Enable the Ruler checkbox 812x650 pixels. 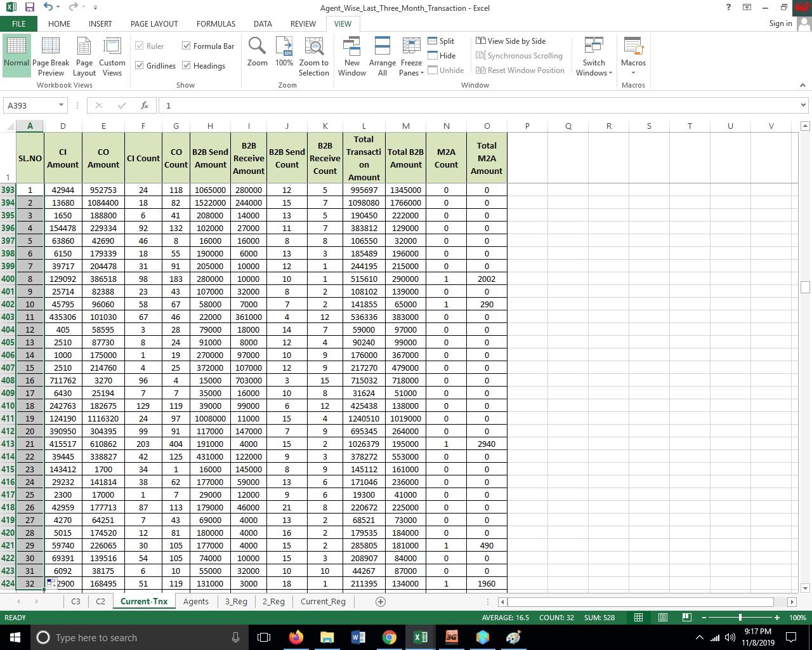point(140,46)
